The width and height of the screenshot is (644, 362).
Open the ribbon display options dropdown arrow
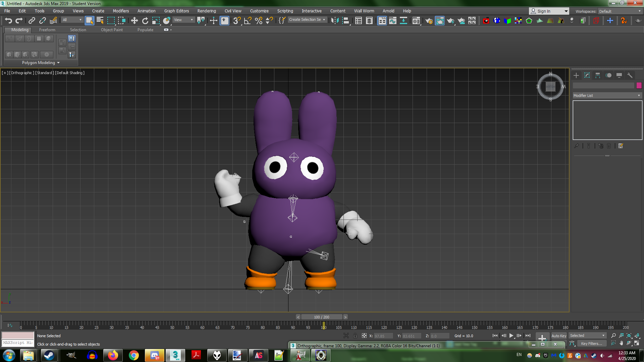(x=171, y=30)
